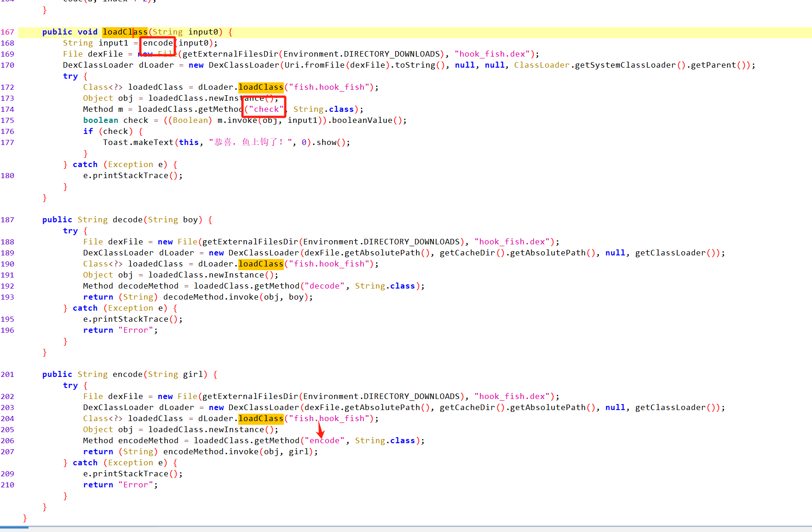
Task: Click the DexClassLoader identifier on line 189
Action: (x=118, y=253)
